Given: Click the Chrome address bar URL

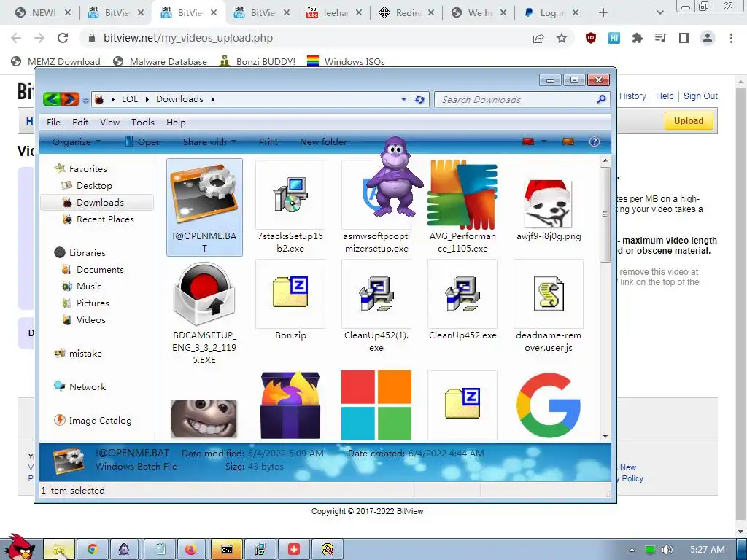Looking at the screenshot, I should 188,38.
